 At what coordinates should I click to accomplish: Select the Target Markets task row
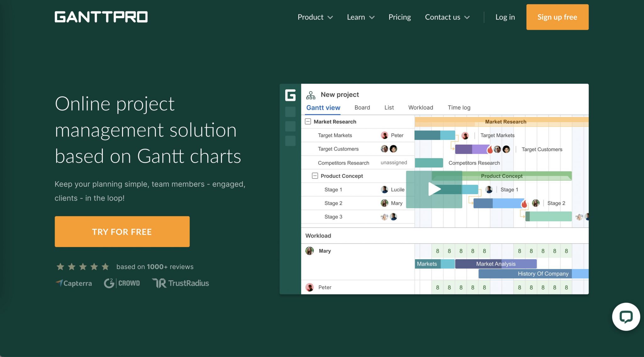[358, 135]
